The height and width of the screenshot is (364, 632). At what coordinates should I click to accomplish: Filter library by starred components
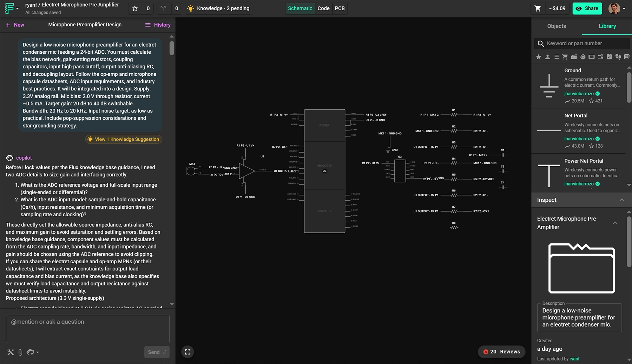539,56
